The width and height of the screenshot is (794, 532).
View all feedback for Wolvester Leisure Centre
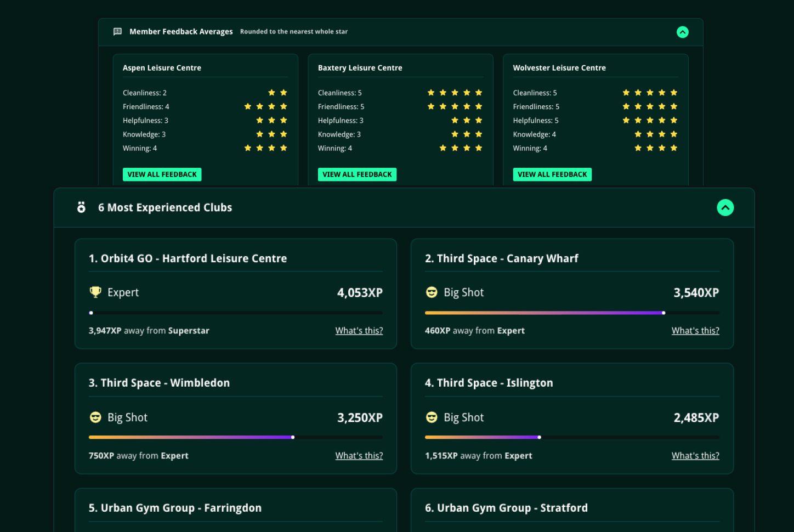(x=552, y=174)
